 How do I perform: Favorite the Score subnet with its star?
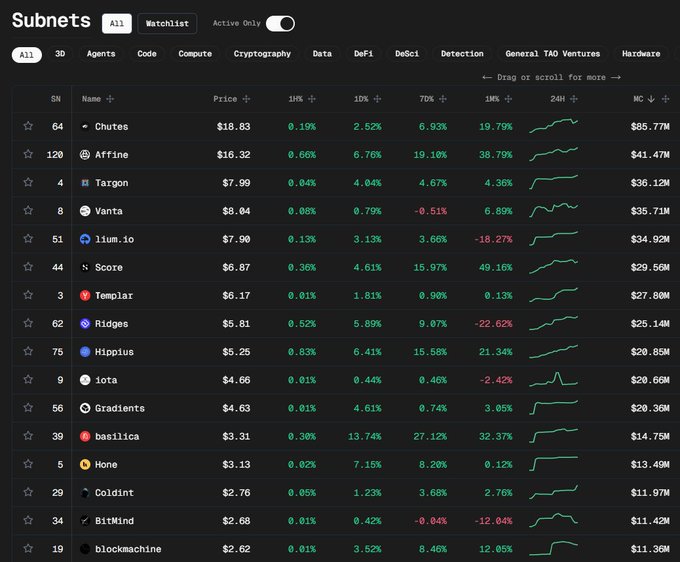(x=28, y=268)
